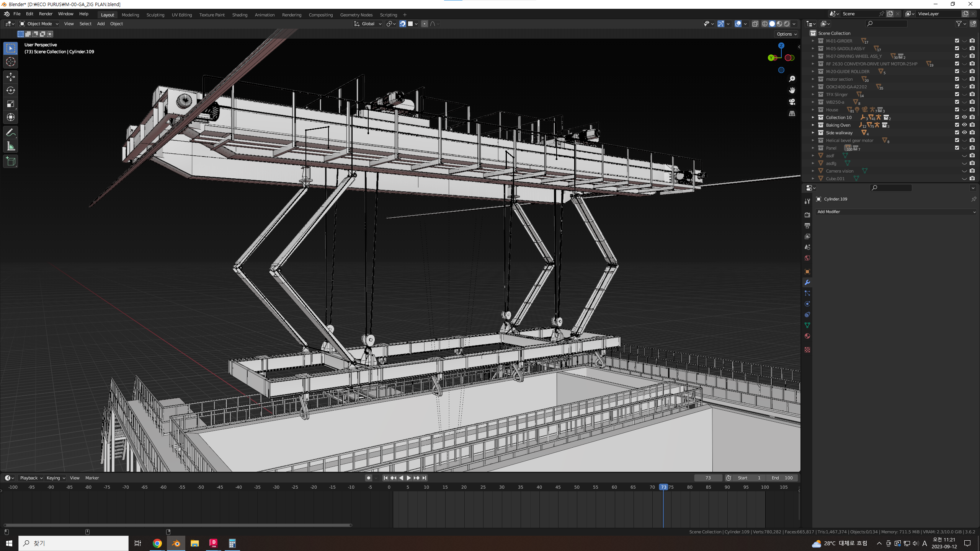
Task: Open Playback dropdown in timeline
Action: [31, 478]
